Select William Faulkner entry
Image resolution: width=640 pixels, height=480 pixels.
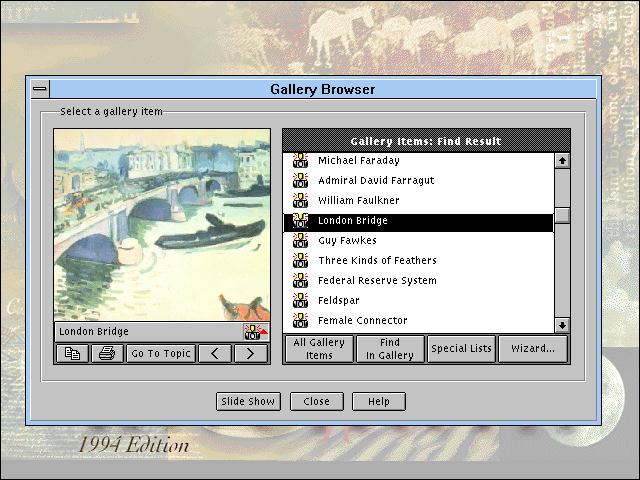(418, 200)
